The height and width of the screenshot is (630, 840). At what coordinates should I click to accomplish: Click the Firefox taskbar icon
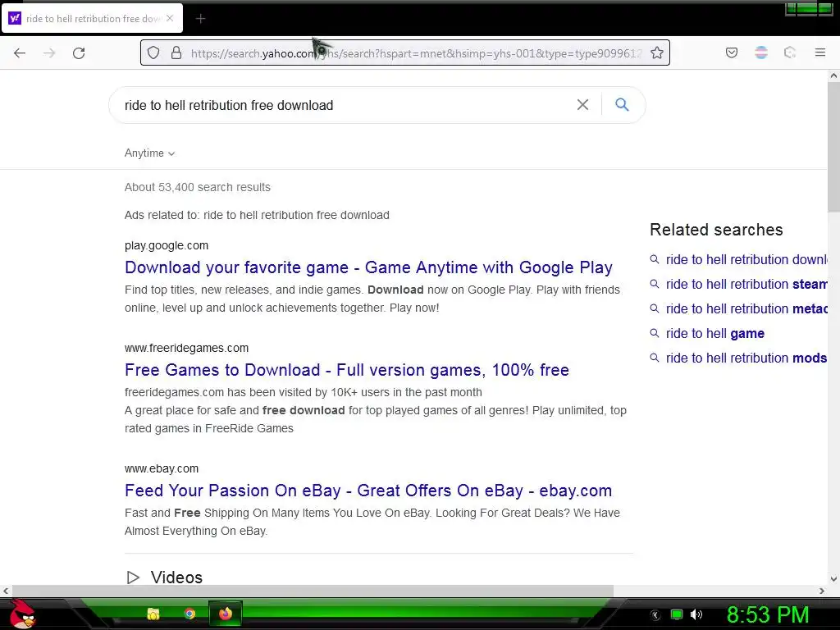226,614
